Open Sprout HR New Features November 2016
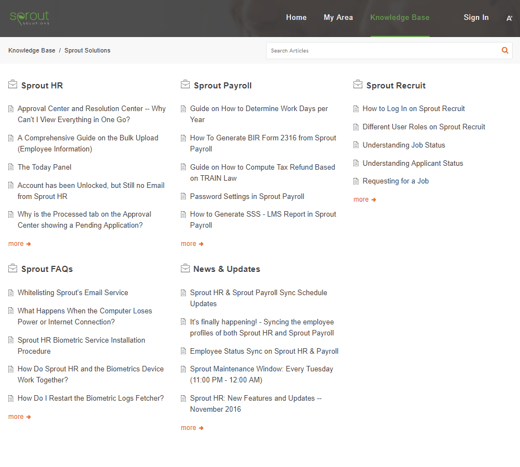 click(256, 404)
